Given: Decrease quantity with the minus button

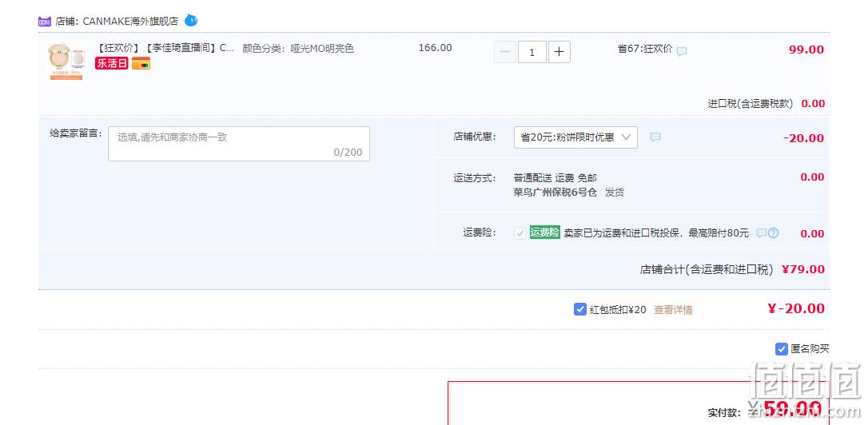Looking at the screenshot, I should [505, 52].
